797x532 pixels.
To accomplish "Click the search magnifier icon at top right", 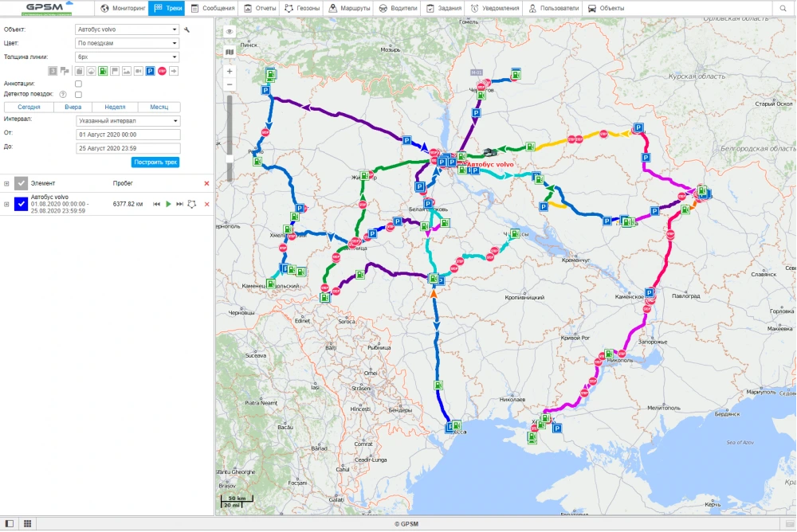I will tap(783, 8).
